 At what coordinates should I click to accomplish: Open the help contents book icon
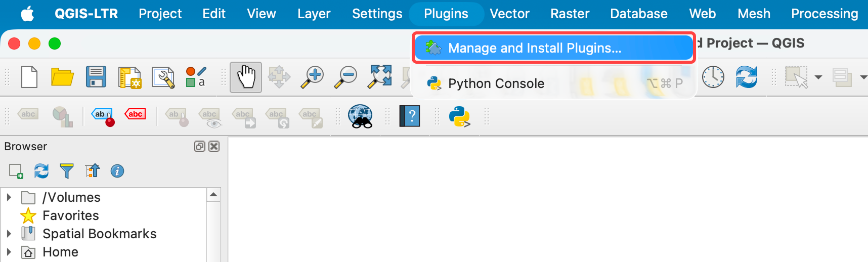pyautogui.click(x=410, y=116)
